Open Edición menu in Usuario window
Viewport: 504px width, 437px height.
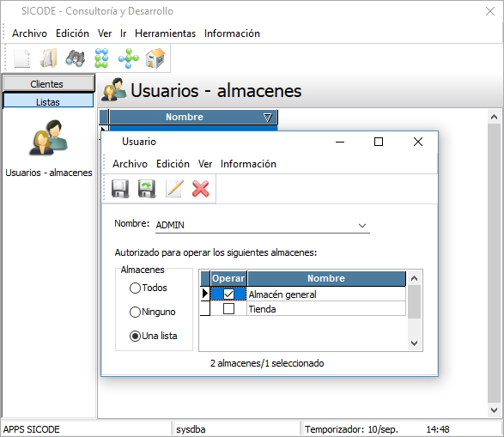coord(173,164)
